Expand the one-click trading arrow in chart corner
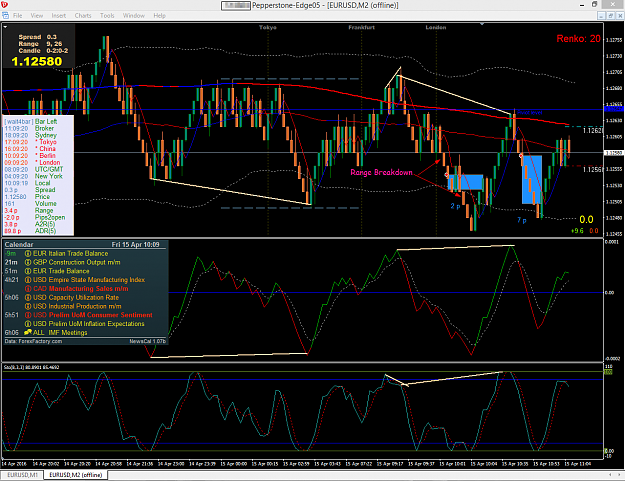The height and width of the screenshot is (481, 625). 5,27
